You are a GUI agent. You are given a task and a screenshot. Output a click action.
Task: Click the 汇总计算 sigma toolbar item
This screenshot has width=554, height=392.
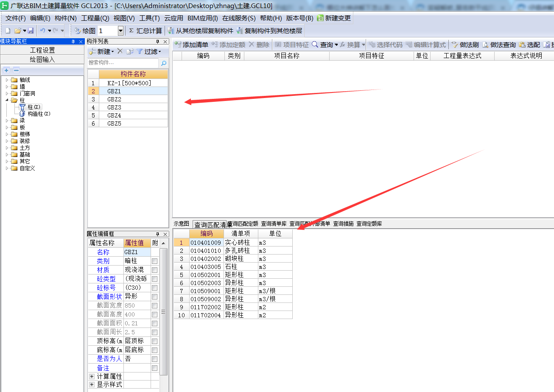coord(145,31)
